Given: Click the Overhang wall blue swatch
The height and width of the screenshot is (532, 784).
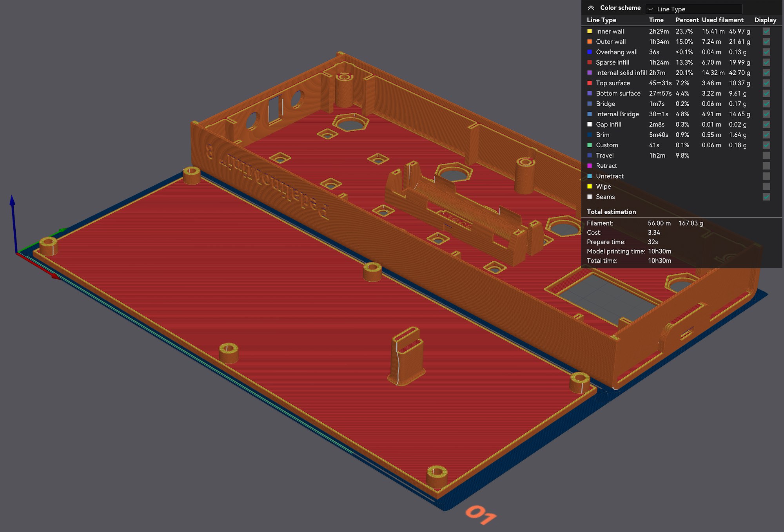Looking at the screenshot, I should coord(590,52).
